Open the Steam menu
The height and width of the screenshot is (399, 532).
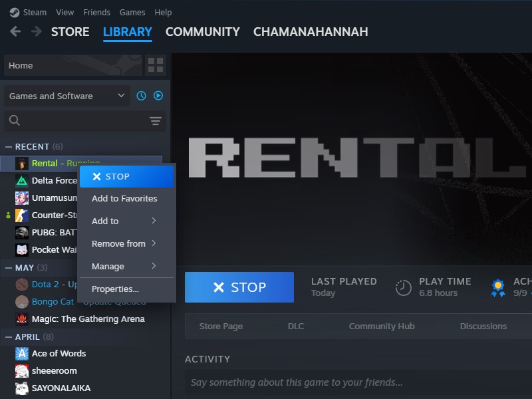(x=35, y=13)
